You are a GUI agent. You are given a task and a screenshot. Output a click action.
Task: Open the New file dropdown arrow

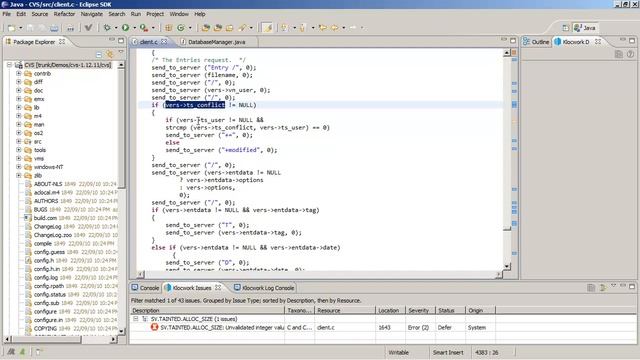pyautogui.click(x=20, y=28)
